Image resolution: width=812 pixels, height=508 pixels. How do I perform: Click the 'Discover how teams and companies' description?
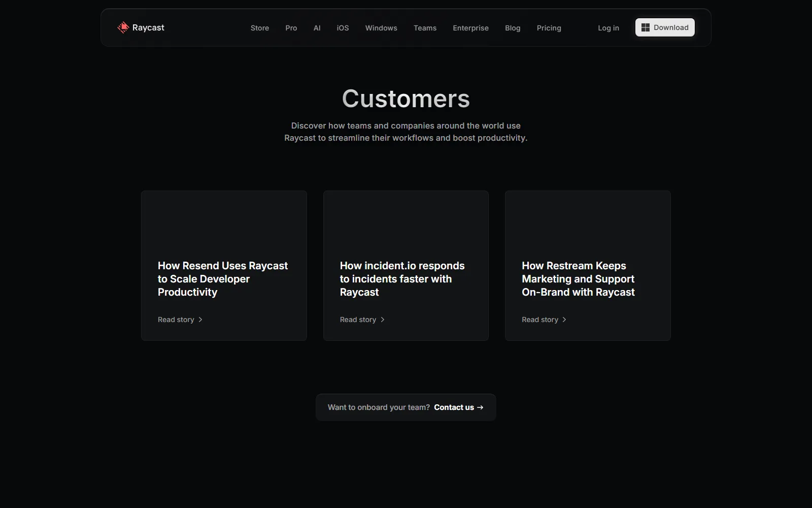tap(406, 132)
